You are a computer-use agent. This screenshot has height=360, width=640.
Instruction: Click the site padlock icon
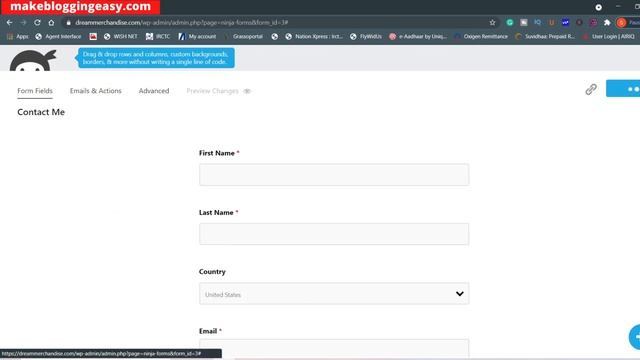(69, 22)
